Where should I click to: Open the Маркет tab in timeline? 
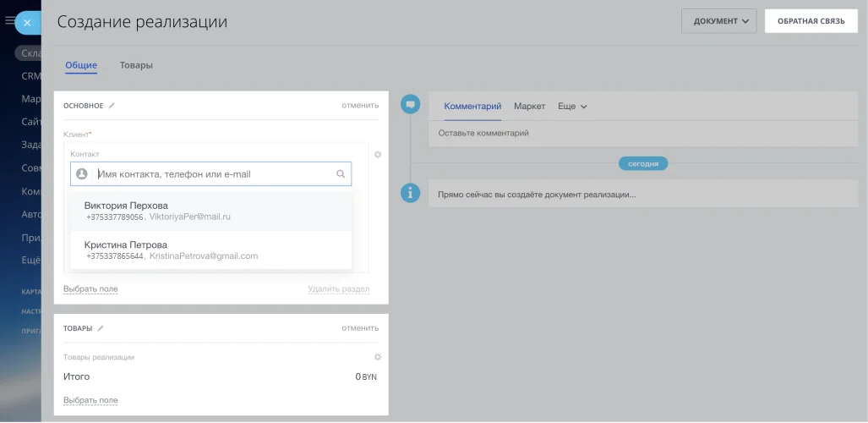529,107
